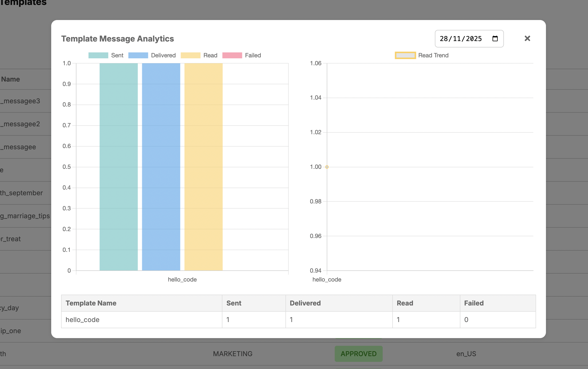
Task: Click the date input showing 28/11/2025
Action: [461, 39]
